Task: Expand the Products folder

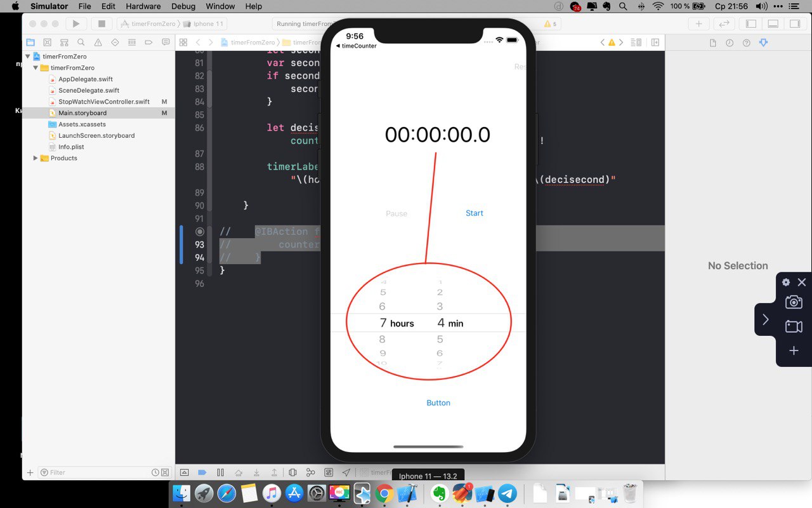Action: [36, 158]
